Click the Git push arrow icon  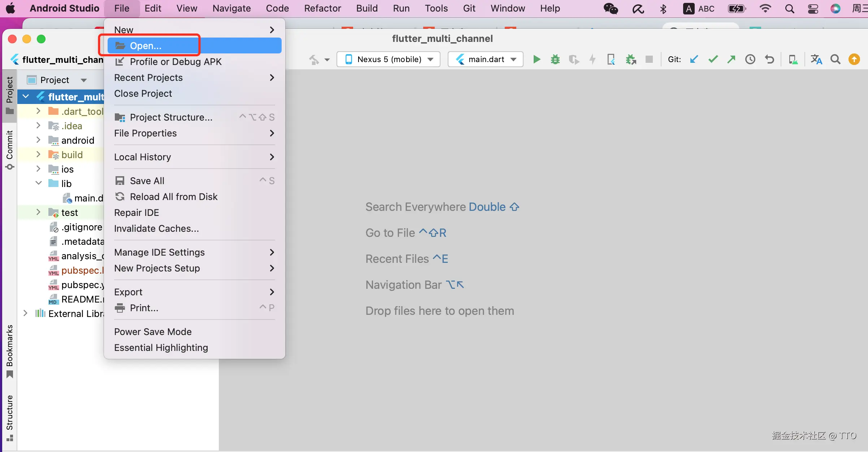tap(731, 59)
